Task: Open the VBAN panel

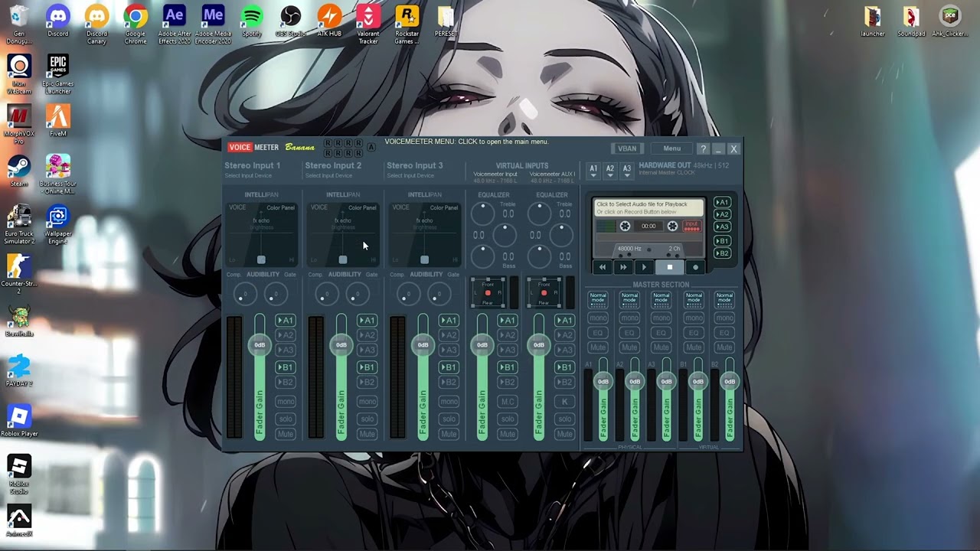Action: [627, 148]
